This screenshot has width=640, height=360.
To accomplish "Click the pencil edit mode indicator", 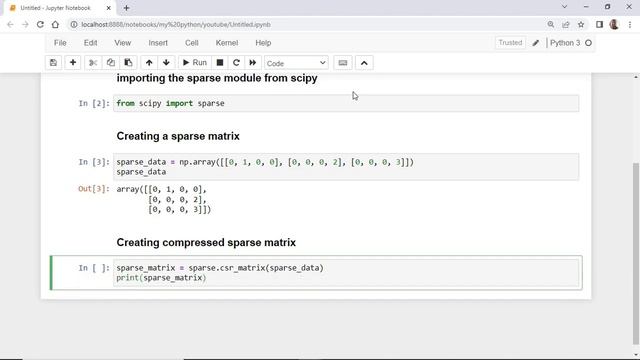I will [x=536, y=43].
